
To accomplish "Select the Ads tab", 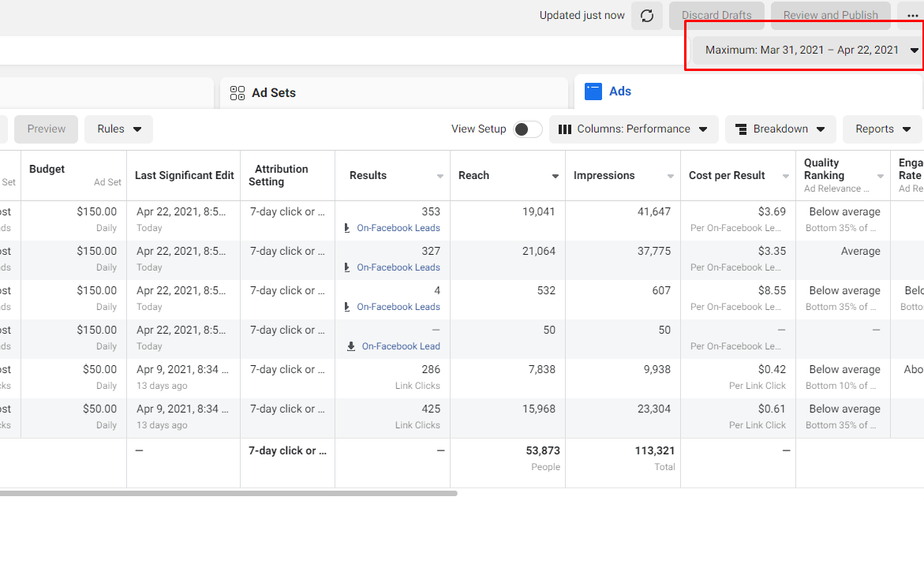I will (619, 92).
